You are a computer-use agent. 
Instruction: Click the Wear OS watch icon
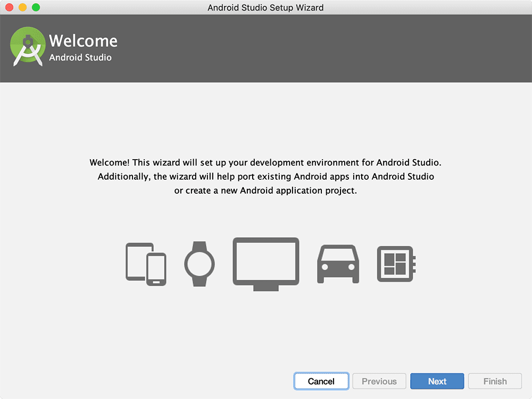(x=199, y=264)
